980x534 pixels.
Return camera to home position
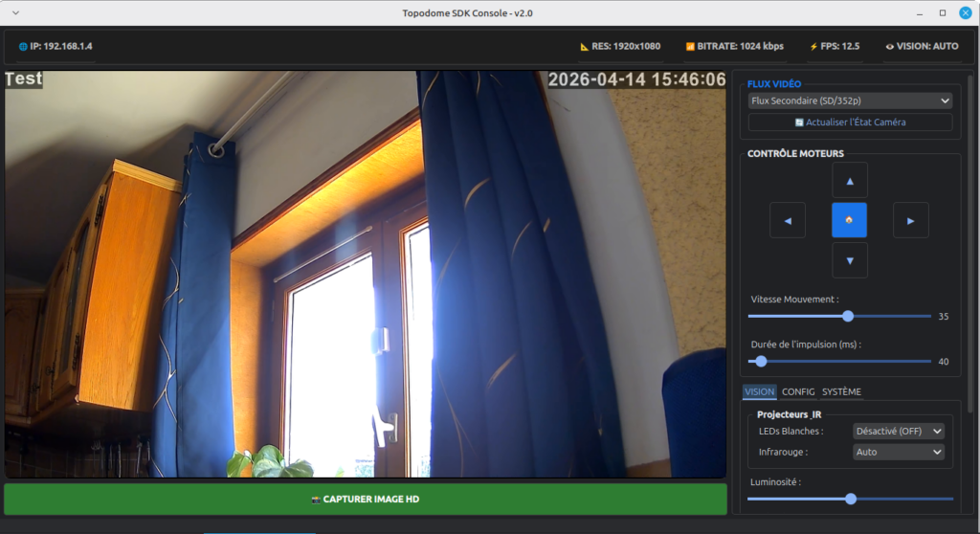tap(849, 220)
